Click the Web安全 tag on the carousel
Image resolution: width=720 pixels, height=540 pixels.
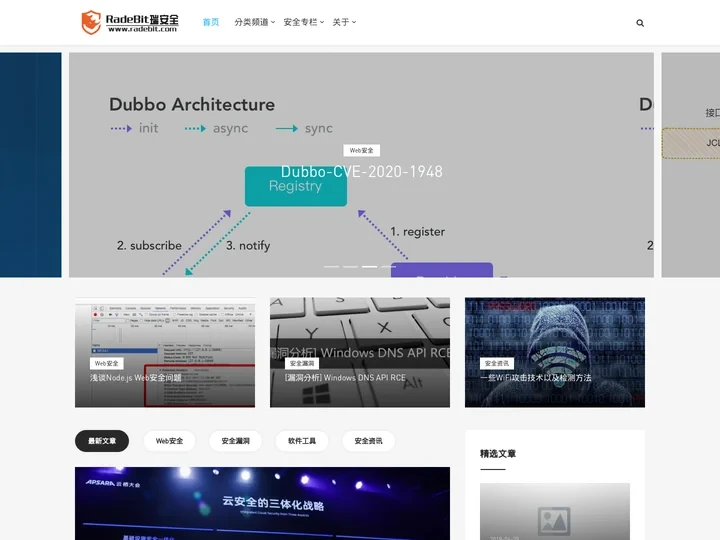tap(361, 150)
